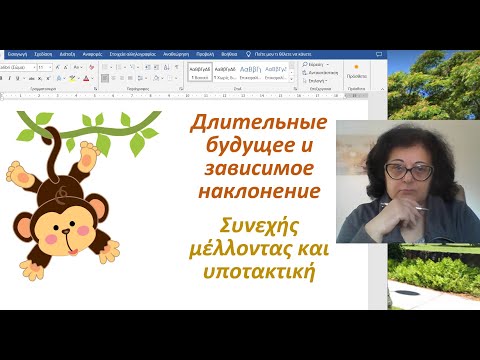Shrink font size with the smaller A icon
The image size is (480, 360).
tap(66, 67)
